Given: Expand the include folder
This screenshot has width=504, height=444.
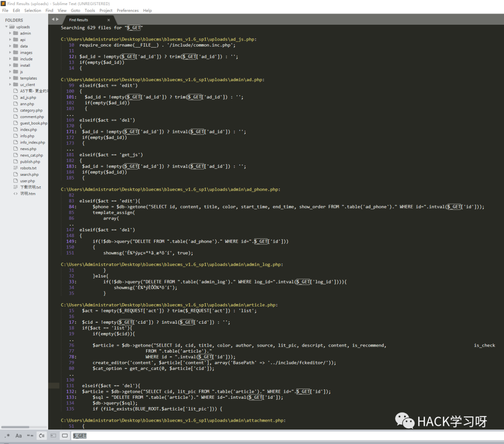Looking at the screenshot, I should pos(10,59).
